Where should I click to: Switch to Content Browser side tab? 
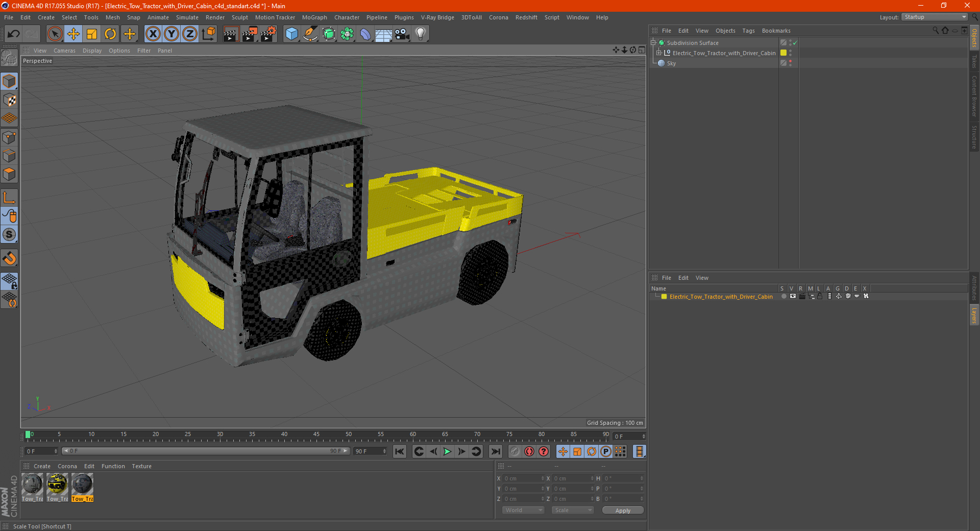(974, 96)
